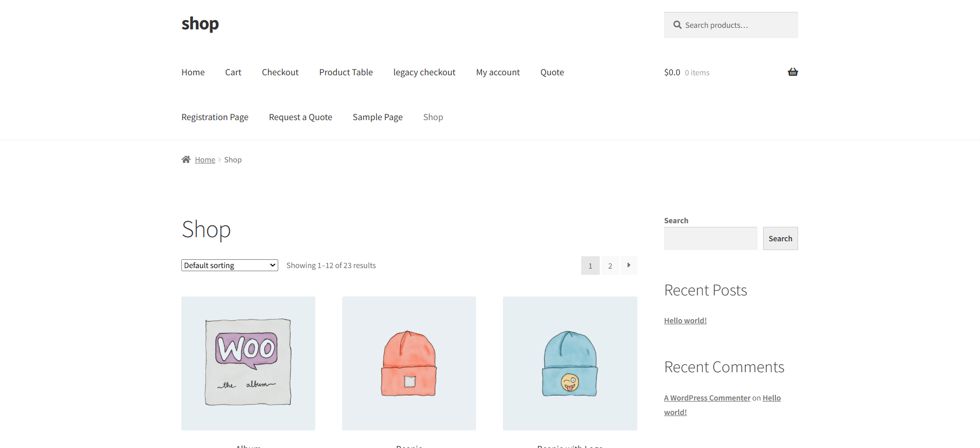Open the Registration Page menu item
980x448 pixels.
(x=215, y=117)
